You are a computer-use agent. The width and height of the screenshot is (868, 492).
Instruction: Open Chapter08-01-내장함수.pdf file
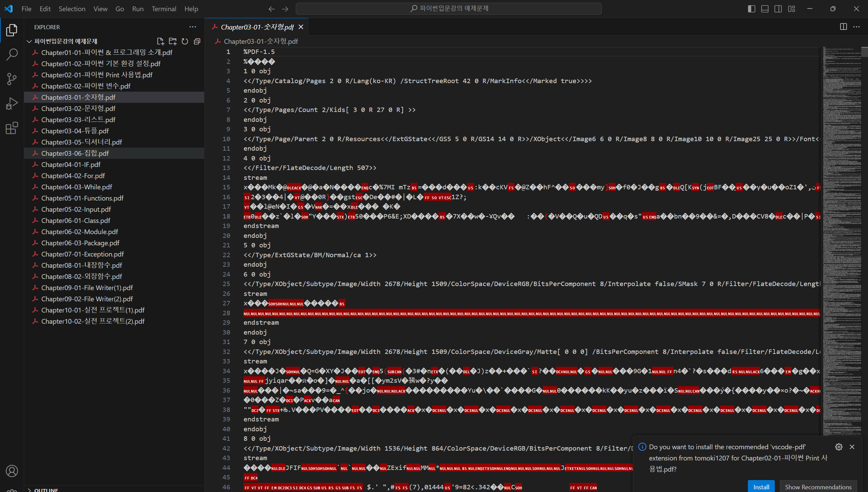[x=114, y=265]
